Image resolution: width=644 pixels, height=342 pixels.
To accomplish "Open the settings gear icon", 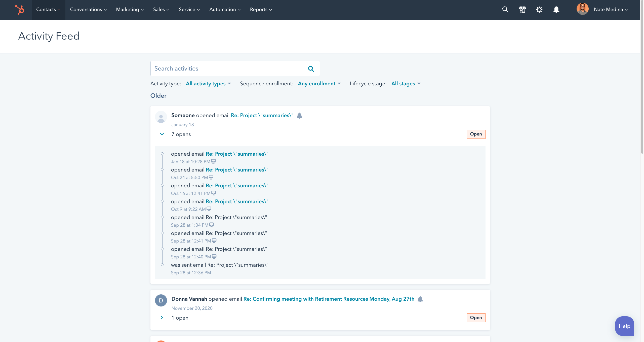I will [x=539, y=10].
